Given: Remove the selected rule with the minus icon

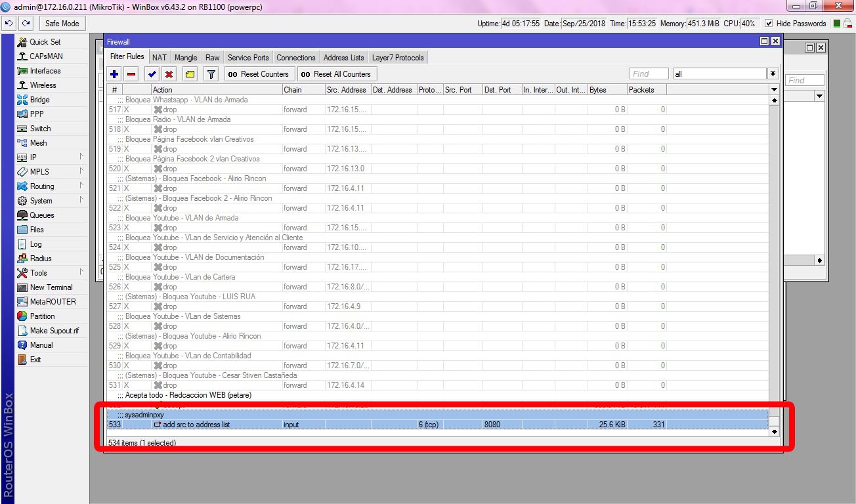Looking at the screenshot, I should click(x=131, y=74).
